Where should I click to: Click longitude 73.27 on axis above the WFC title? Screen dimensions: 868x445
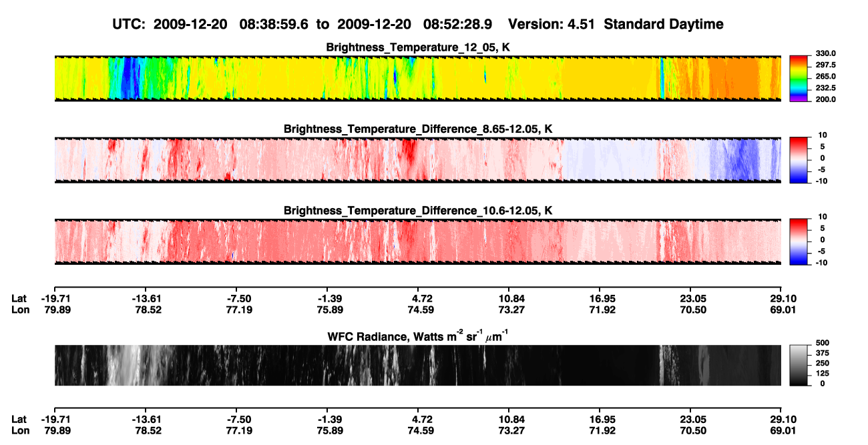pyautogui.click(x=508, y=310)
